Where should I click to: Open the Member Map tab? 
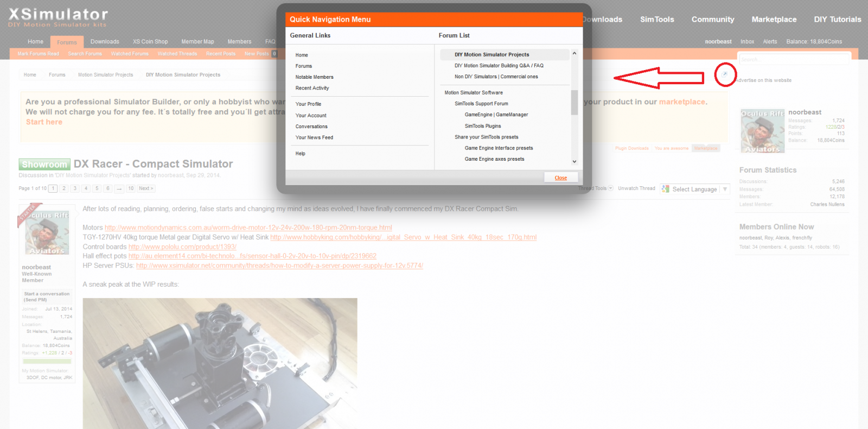tap(197, 42)
